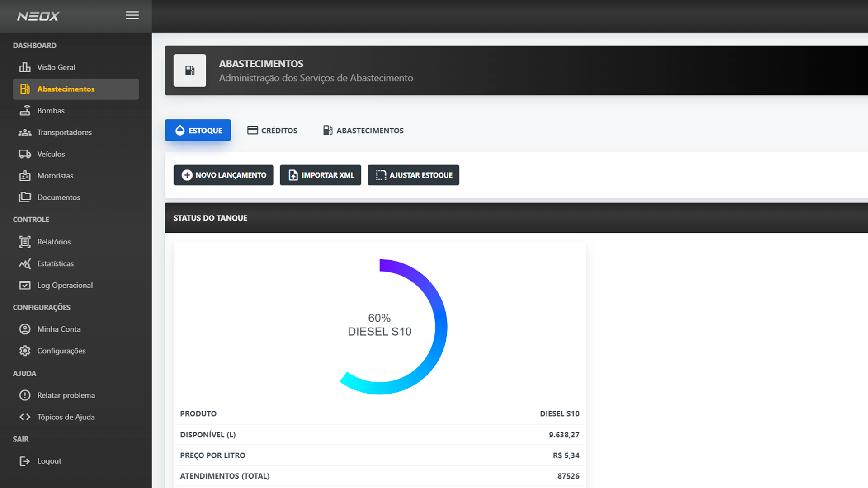
Task: Open Motoristas via badge icon
Action: click(25, 176)
